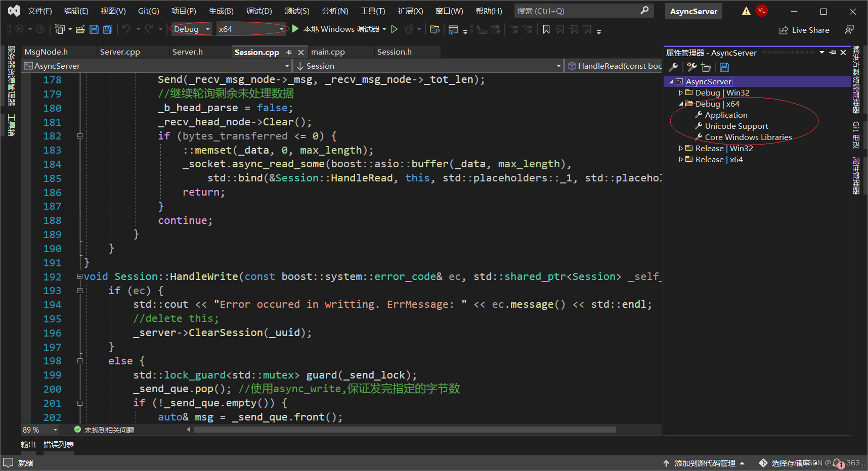Open the 调试(D) menu
The height and width of the screenshot is (471, 868).
(259, 11)
